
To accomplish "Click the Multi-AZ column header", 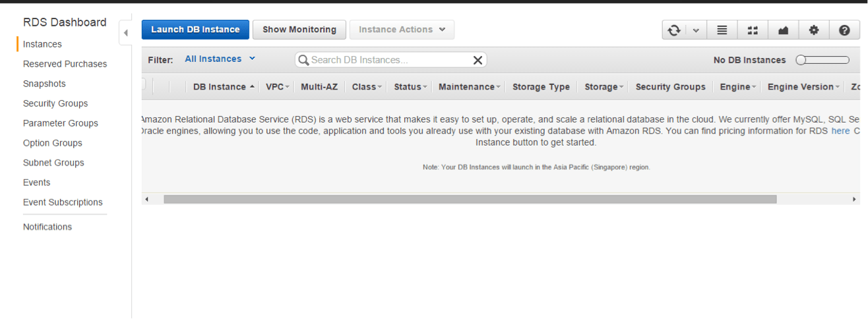I will pyautogui.click(x=319, y=87).
